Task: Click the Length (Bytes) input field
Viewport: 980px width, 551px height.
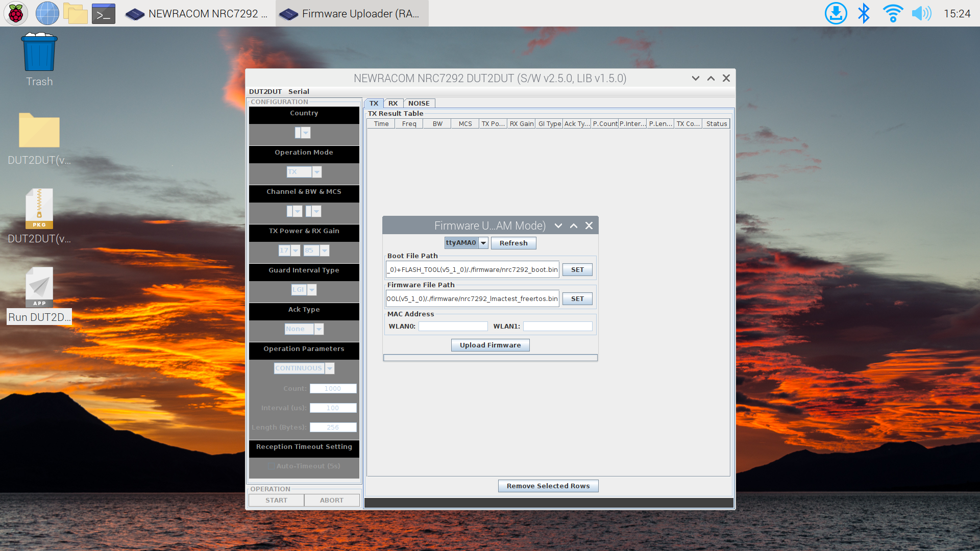Action: tap(333, 427)
